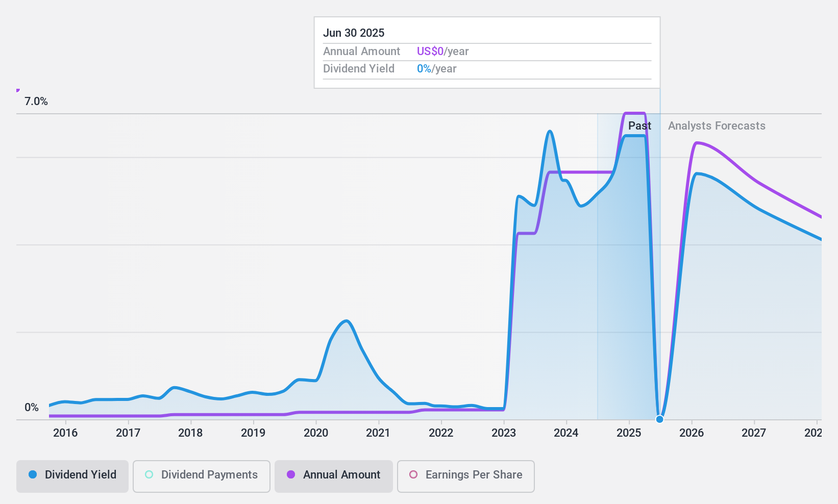Click the Annual Amount tooltip row label
This screenshot has width=838, height=504.
tap(361, 52)
